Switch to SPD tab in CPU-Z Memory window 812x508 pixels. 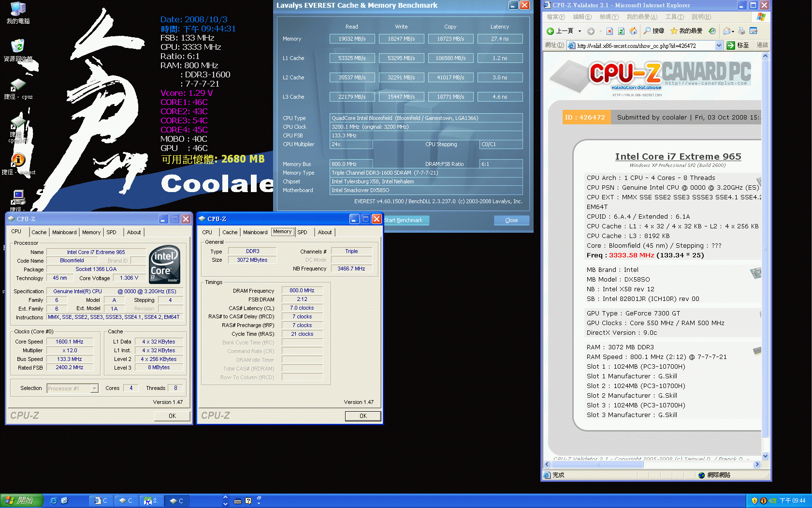[302, 232]
